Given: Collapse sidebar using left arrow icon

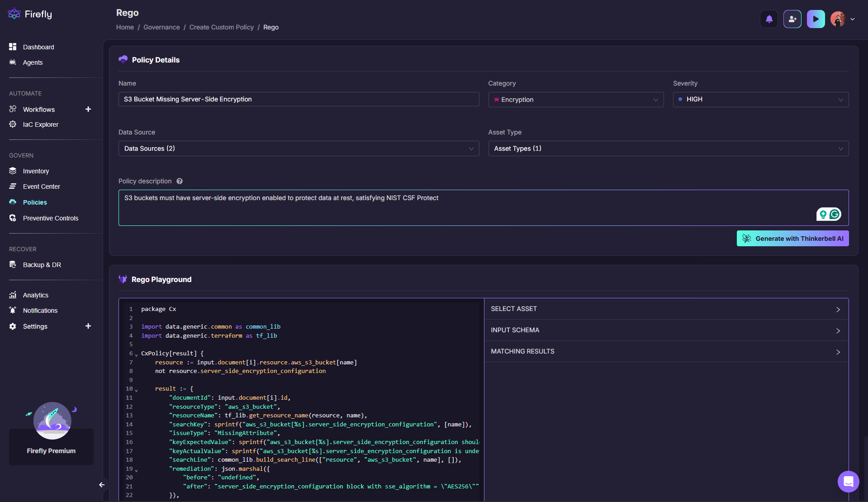Looking at the screenshot, I should click(102, 485).
